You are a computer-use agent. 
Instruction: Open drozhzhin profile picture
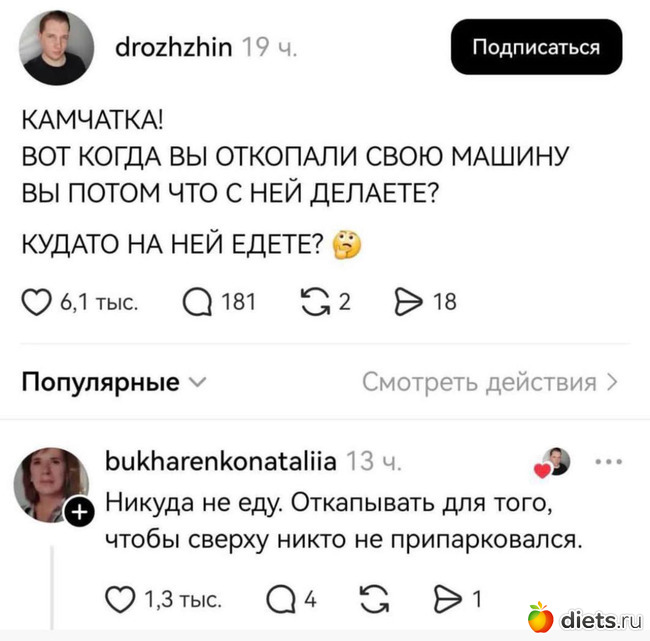(x=59, y=48)
